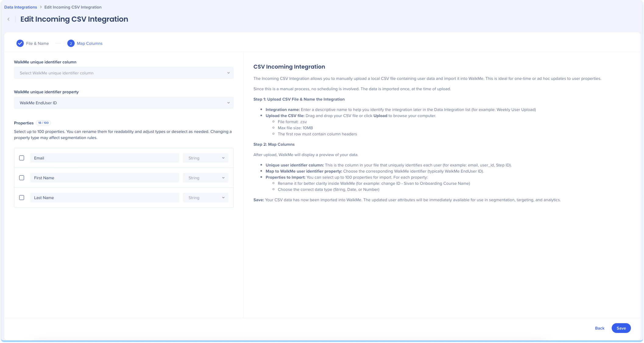Tick the Last Name property checkbox
Screen dimensions: 644x343
pos(22,198)
